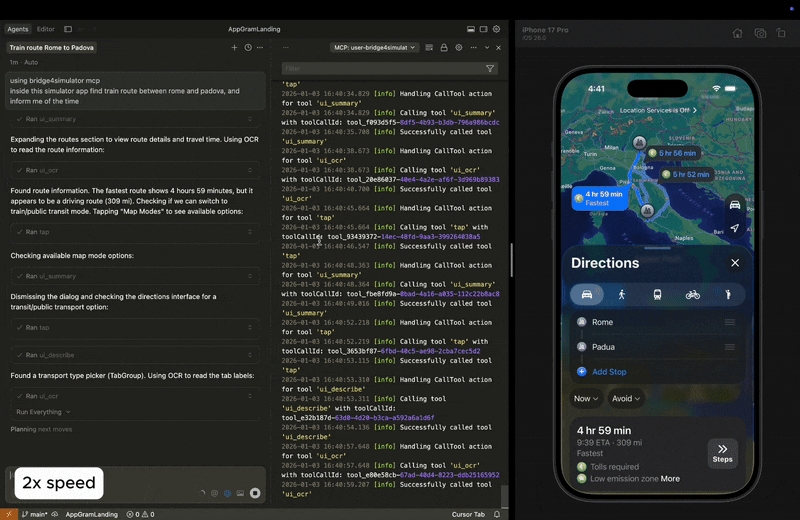
Task: Insert a mention with the @ icon
Action: [x=214, y=493]
